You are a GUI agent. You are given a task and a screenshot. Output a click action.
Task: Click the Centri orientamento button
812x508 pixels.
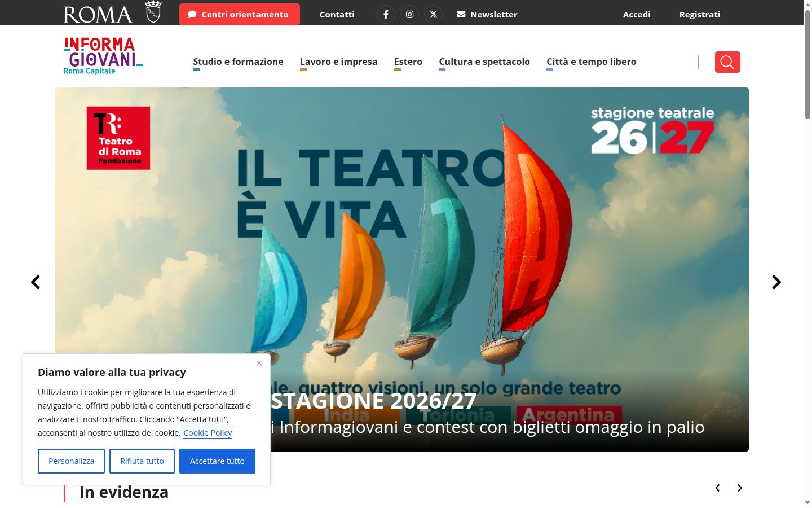pyautogui.click(x=240, y=14)
